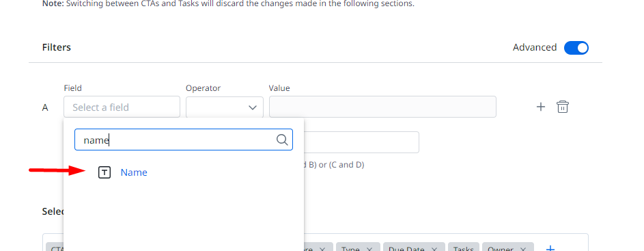Remove the Due Date column chip
Screen dimensions: 644x251
tap(434, 249)
